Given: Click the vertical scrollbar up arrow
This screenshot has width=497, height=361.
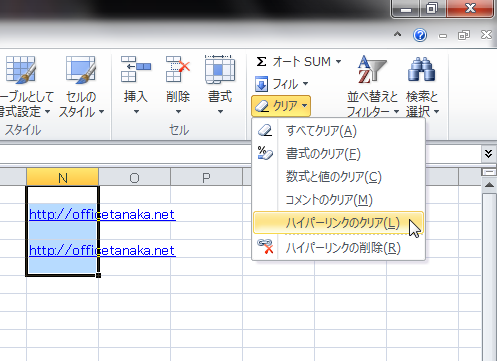Looking at the screenshot, I should 489,185.
